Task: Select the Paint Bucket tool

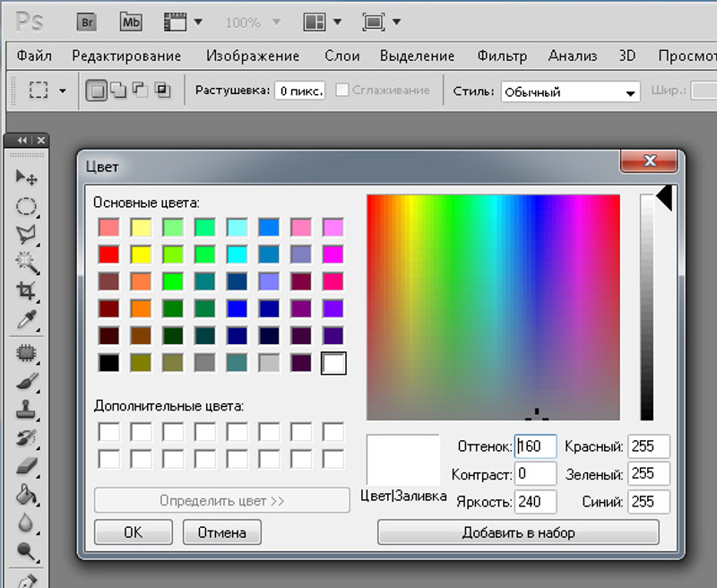Action: coord(27,493)
